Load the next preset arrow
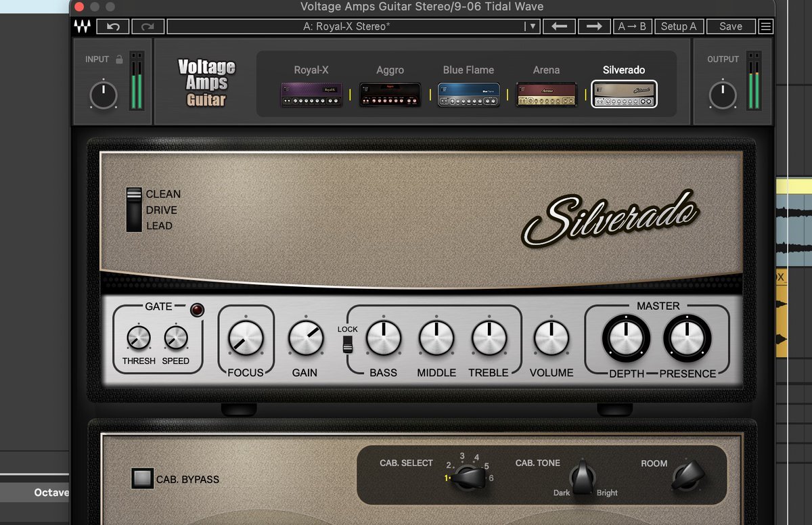This screenshot has height=525, width=812. click(594, 26)
